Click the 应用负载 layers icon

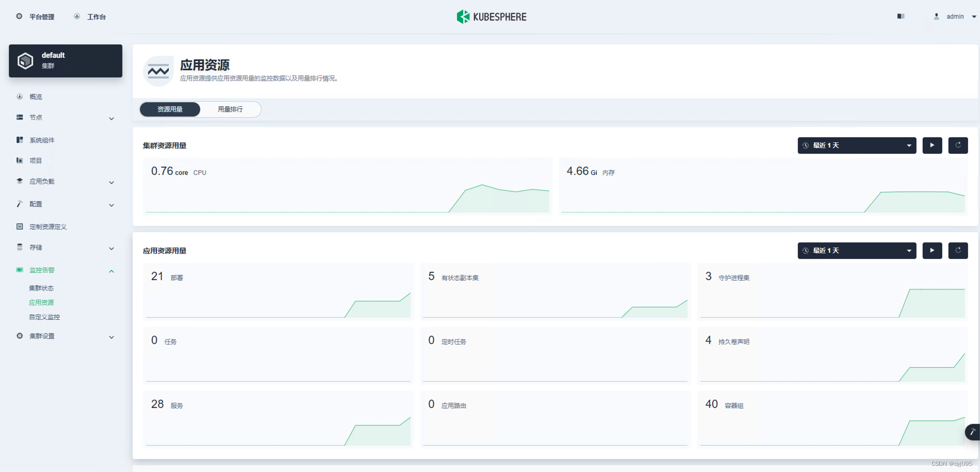tap(20, 181)
